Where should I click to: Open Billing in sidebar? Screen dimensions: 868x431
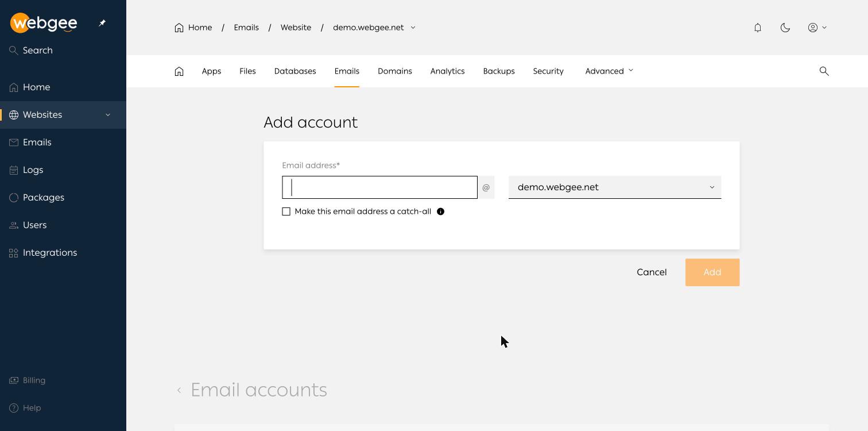pos(63,380)
